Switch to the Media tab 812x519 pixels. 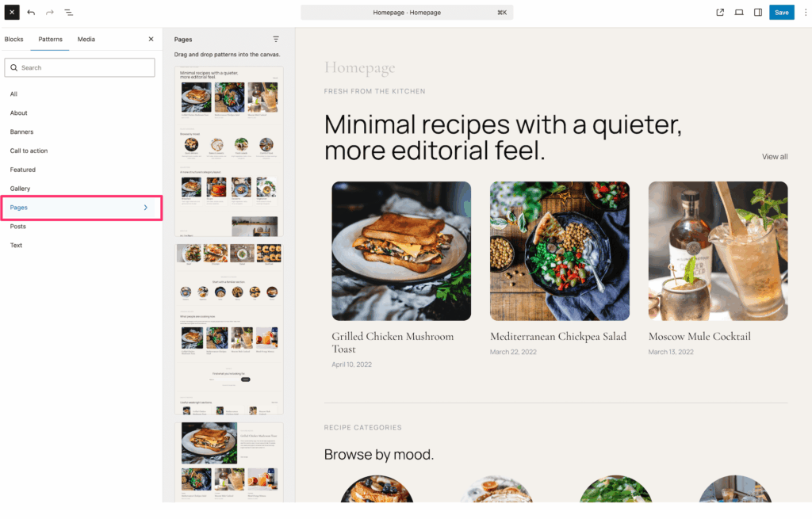click(x=86, y=40)
